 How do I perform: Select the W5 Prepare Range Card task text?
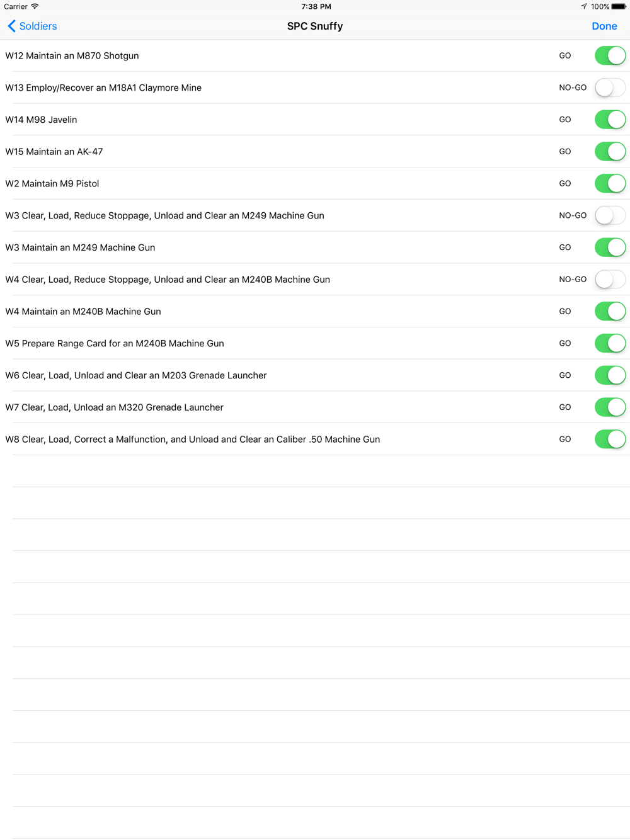[x=115, y=343]
